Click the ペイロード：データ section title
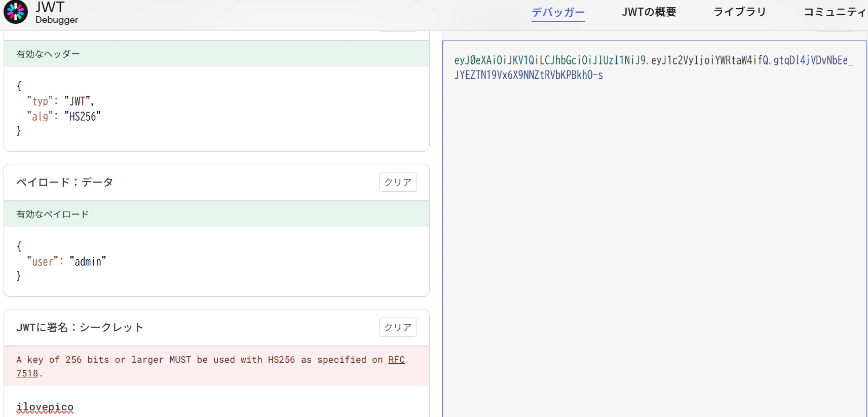This screenshot has width=868, height=417. 65,182
